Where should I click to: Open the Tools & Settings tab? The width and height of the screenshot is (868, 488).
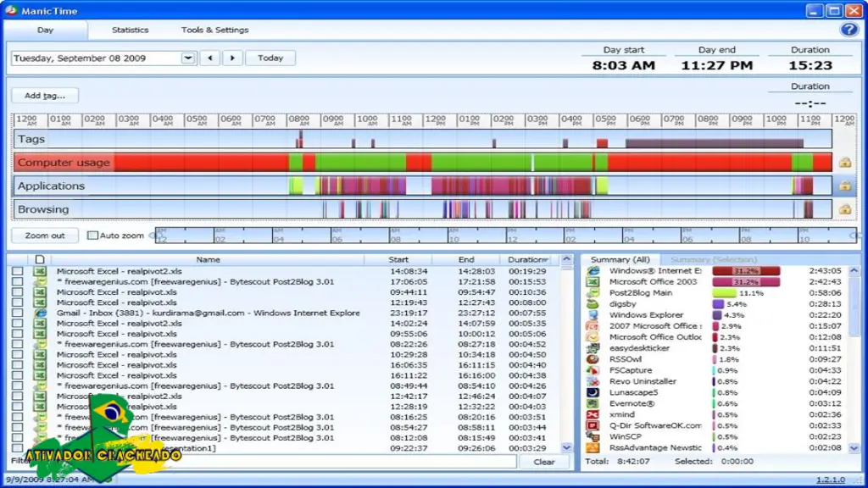pyautogui.click(x=214, y=30)
